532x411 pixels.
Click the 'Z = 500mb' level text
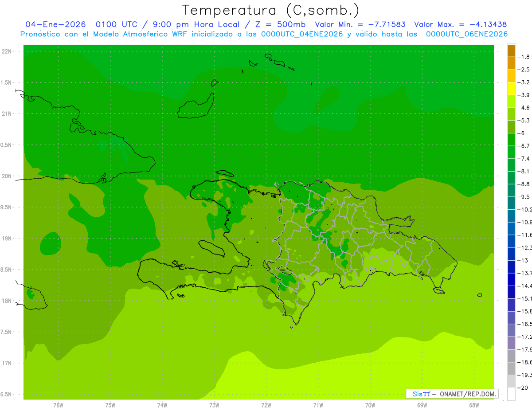pyautogui.click(x=279, y=24)
